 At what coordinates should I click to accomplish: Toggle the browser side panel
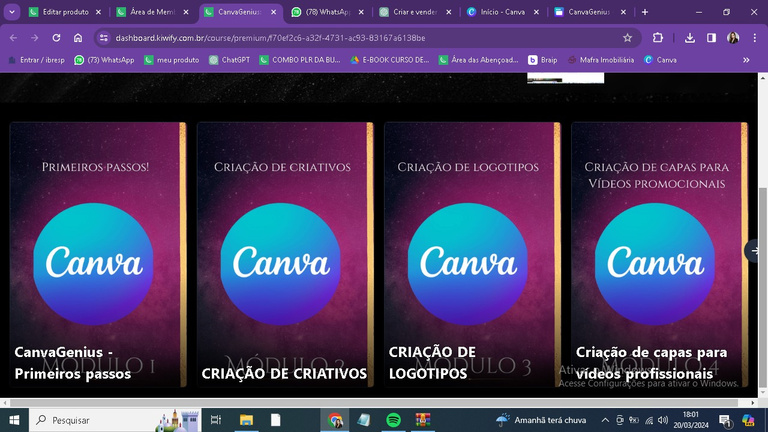(711, 38)
